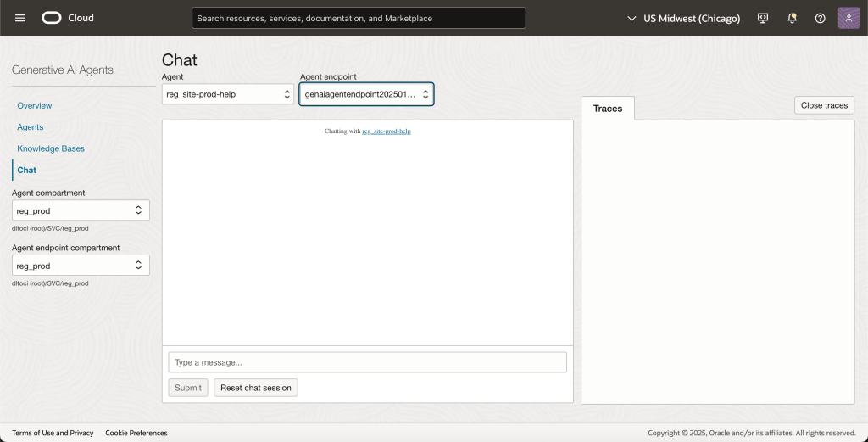Go to Overview in the sidebar
The height and width of the screenshot is (442, 868).
coord(35,106)
